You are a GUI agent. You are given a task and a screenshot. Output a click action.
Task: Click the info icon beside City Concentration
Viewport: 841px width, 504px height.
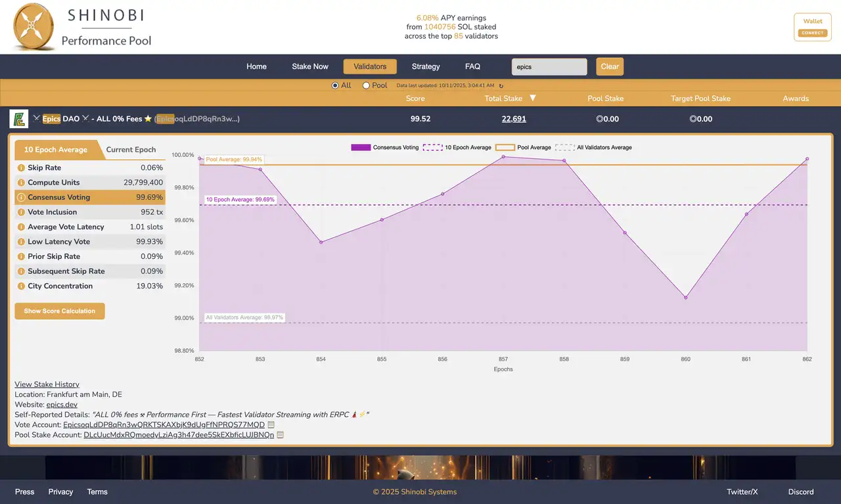(20, 286)
